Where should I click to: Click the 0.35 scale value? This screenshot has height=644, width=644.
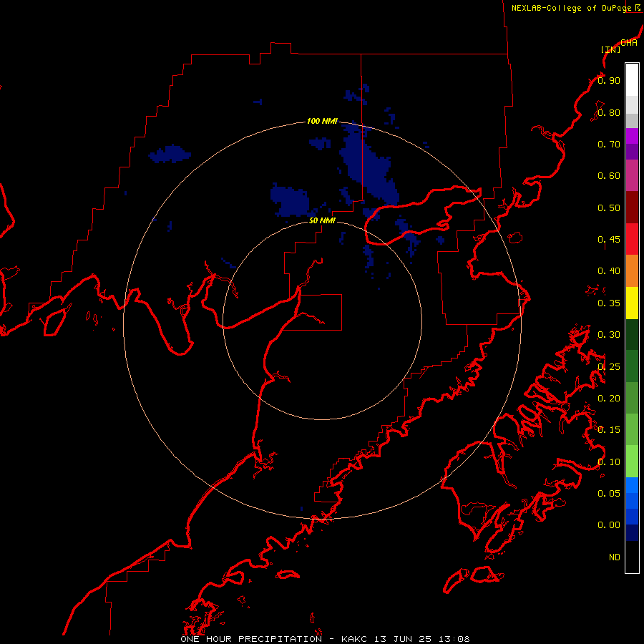pos(609,303)
